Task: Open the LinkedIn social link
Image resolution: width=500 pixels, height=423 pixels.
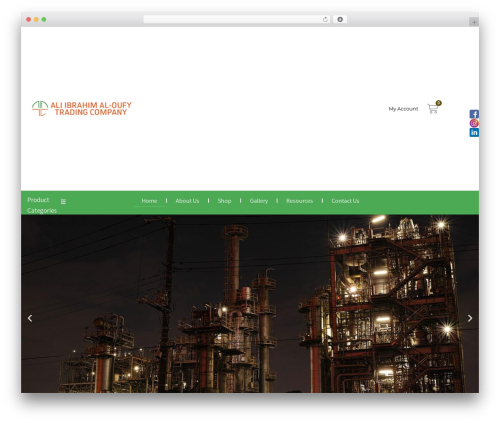Action: (x=474, y=132)
